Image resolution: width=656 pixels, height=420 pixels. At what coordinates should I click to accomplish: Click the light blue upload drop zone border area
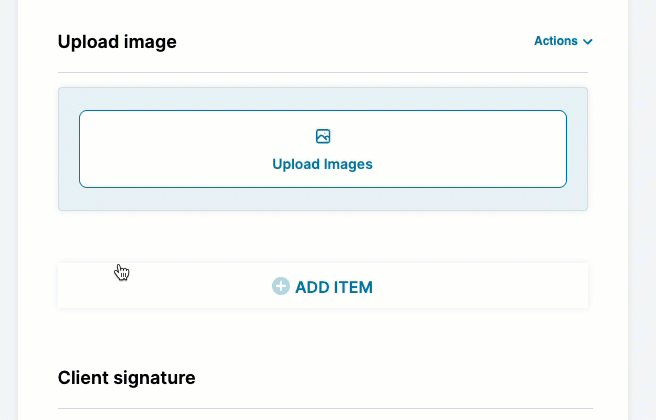pos(322,198)
